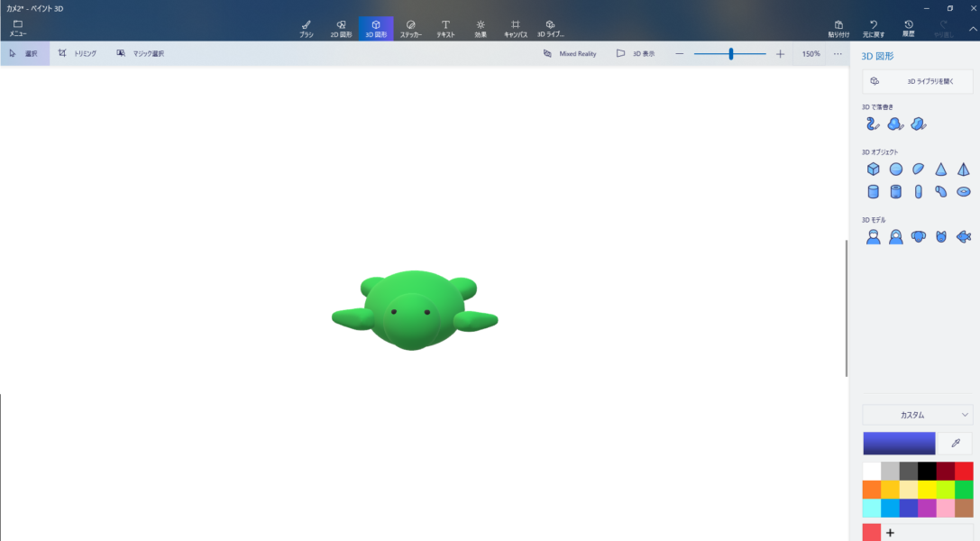Screen dimensions: 980x541
Task: Activate the 選択 (Select) tool
Action: (25, 54)
